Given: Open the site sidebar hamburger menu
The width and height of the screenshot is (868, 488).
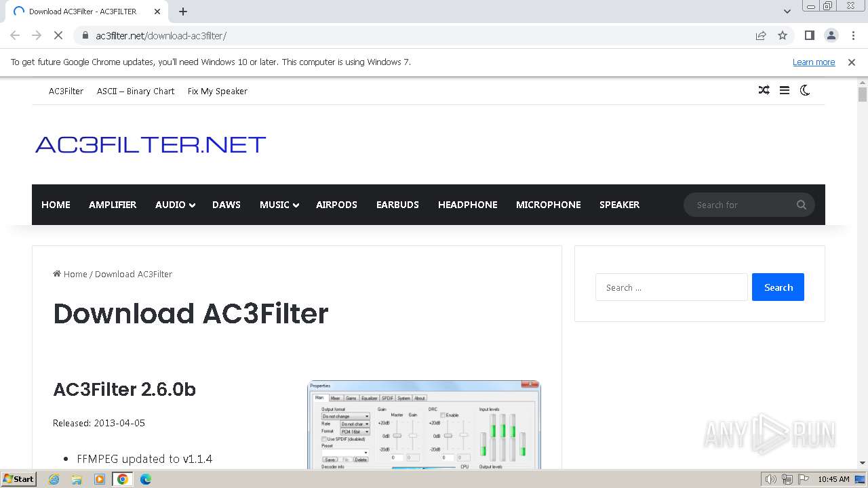Looking at the screenshot, I should pyautogui.click(x=785, y=90).
